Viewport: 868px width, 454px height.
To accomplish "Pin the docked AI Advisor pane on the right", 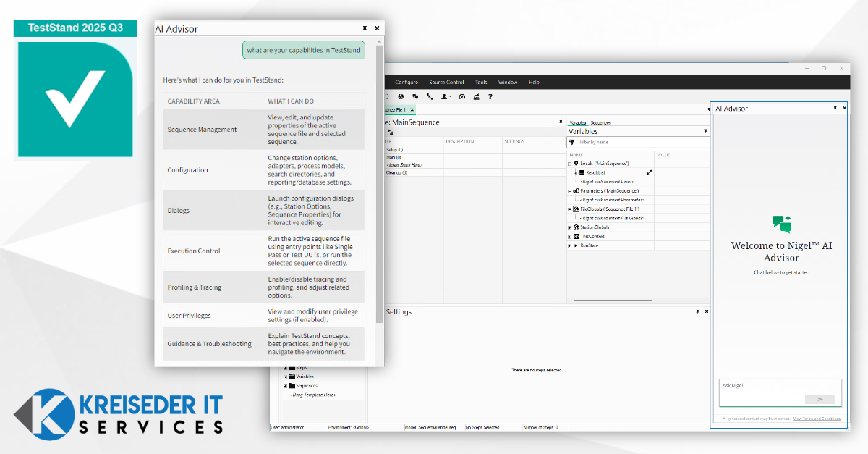I will [835, 108].
